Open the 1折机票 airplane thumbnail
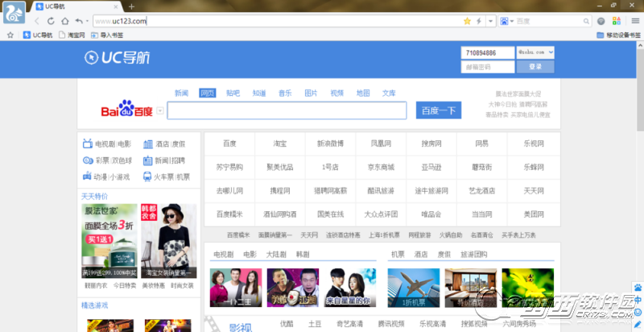Screen dimensions: 644x332 pyautogui.click(x=414, y=288)
